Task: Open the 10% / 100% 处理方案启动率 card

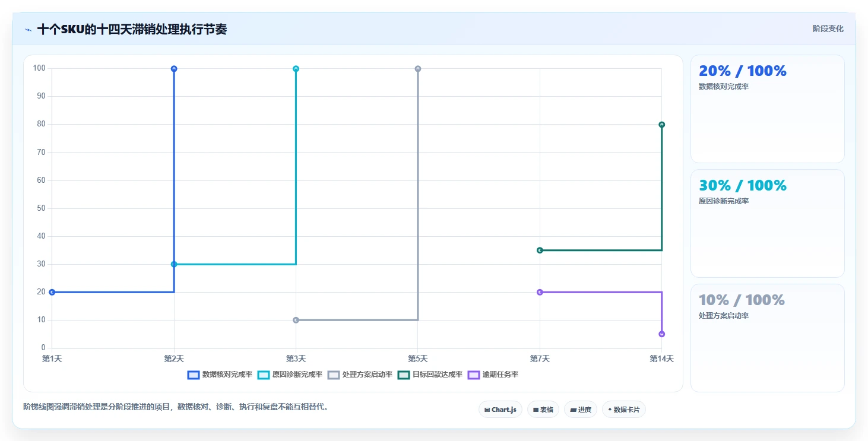Action: 767,338
